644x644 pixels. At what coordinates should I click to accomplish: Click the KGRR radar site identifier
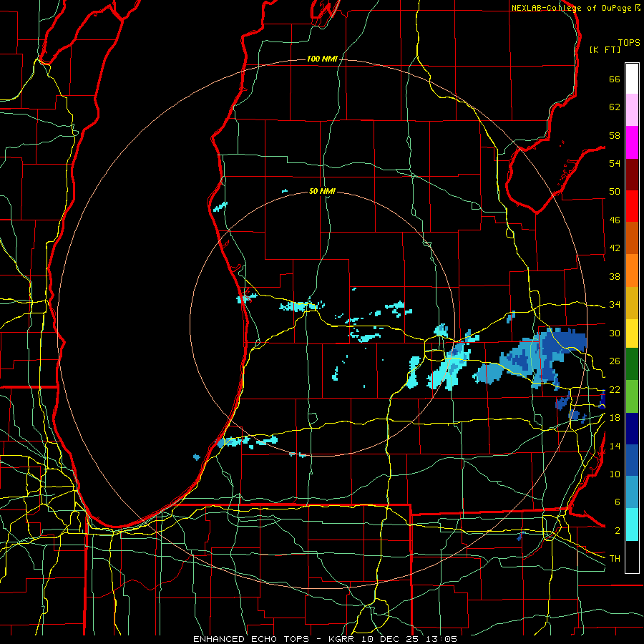tap(343, 639)
